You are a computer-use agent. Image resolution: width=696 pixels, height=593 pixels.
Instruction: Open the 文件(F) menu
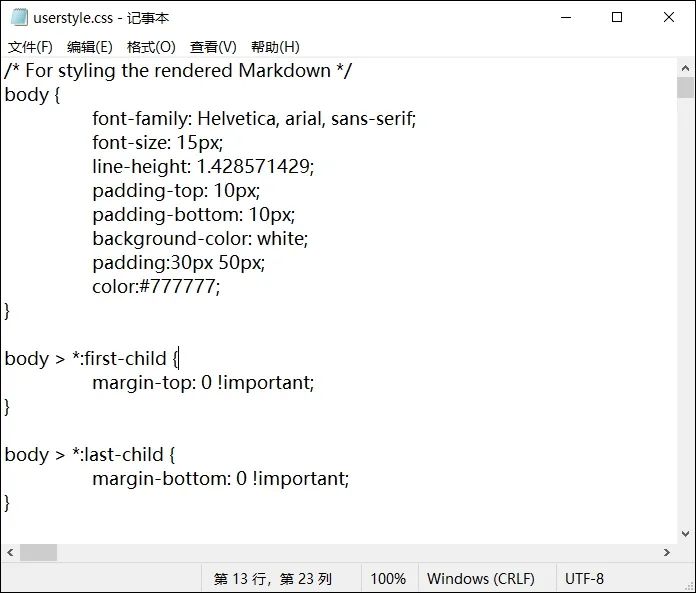pyautogui.click(x=30, y=47)
